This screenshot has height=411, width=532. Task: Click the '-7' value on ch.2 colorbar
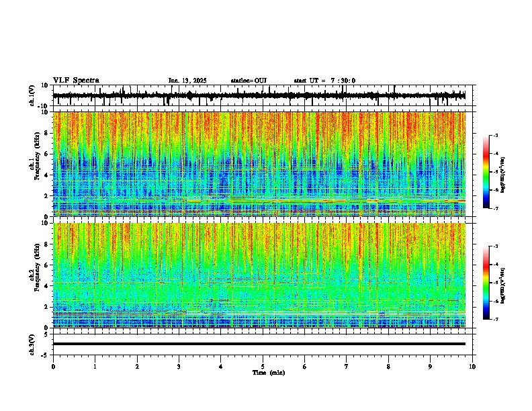click(496, 319)
